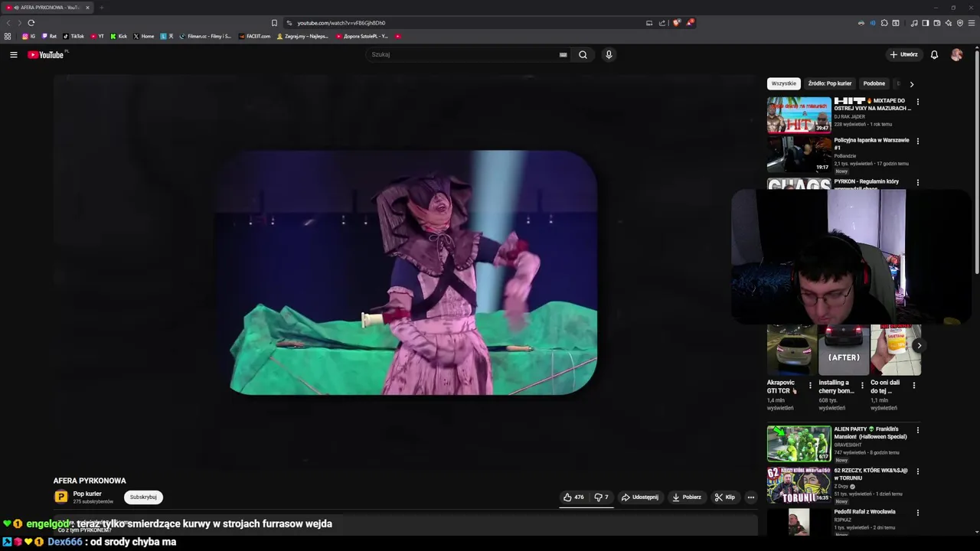
Task: Click the Pobierz download button
Action: coord(687,497)
